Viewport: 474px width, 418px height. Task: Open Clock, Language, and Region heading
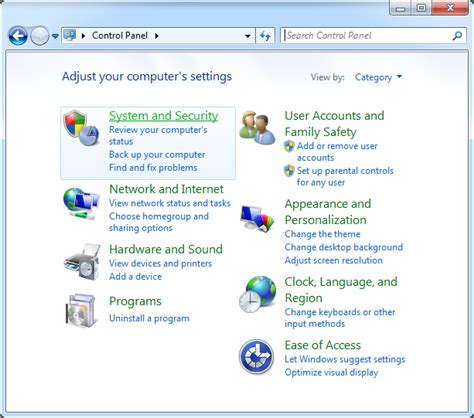(x=341, y=290)
